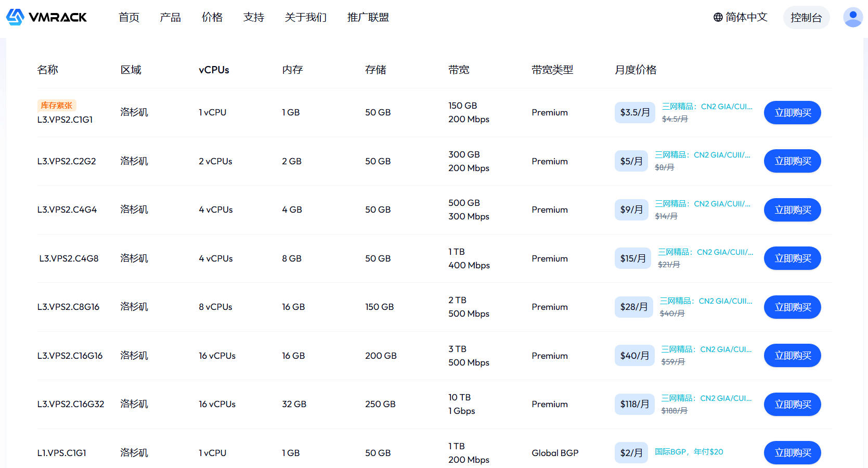Buy the L3.VPS2.C1G1 plan with 立即购买
This screenshot has height=468, width=868.
(793, 113)
